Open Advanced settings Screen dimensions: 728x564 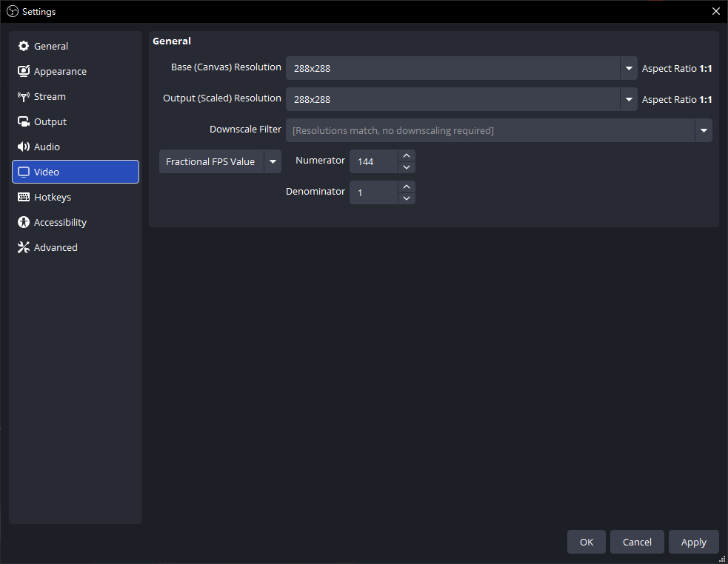76,247
